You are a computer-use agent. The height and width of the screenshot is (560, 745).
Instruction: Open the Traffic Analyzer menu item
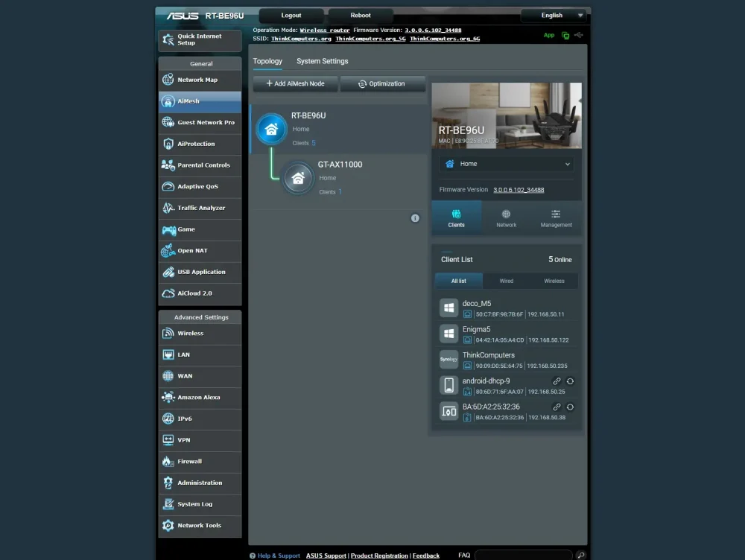[x=200, y=208]
